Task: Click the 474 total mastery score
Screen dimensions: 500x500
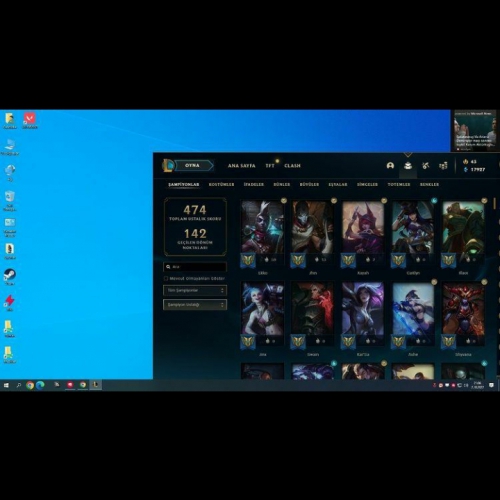Action: pyautogui.click(x=195, y=210)
